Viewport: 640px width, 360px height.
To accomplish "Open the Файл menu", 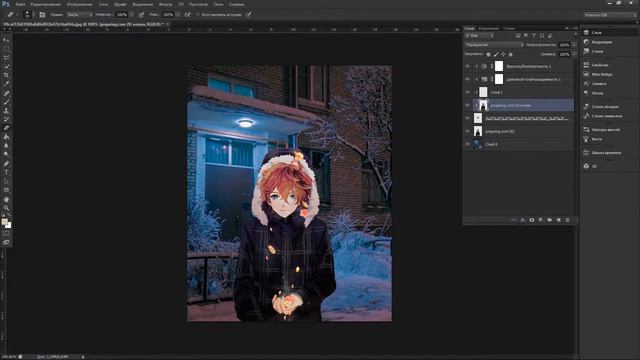I will [20, 4].
